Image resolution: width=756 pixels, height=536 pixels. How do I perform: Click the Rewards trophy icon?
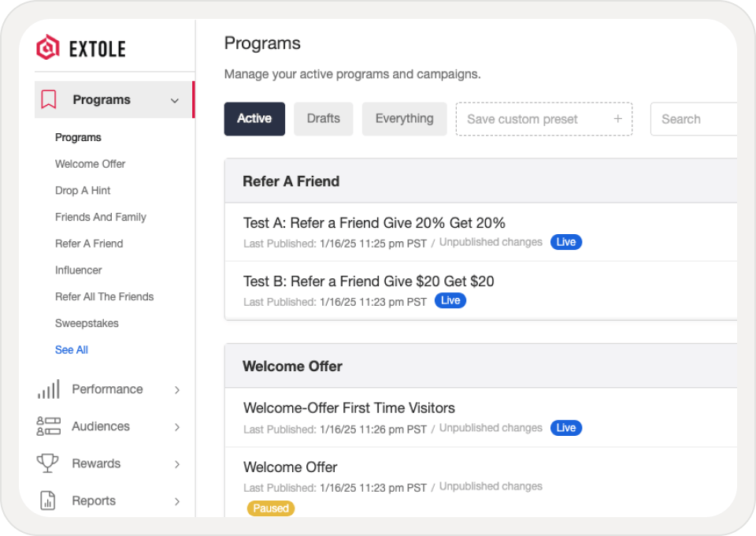[48, 463]
